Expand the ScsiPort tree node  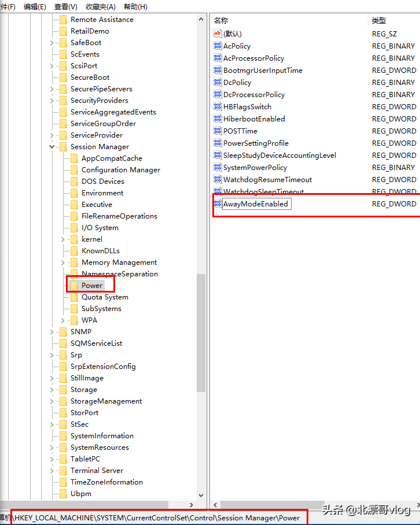click(51, 66)
